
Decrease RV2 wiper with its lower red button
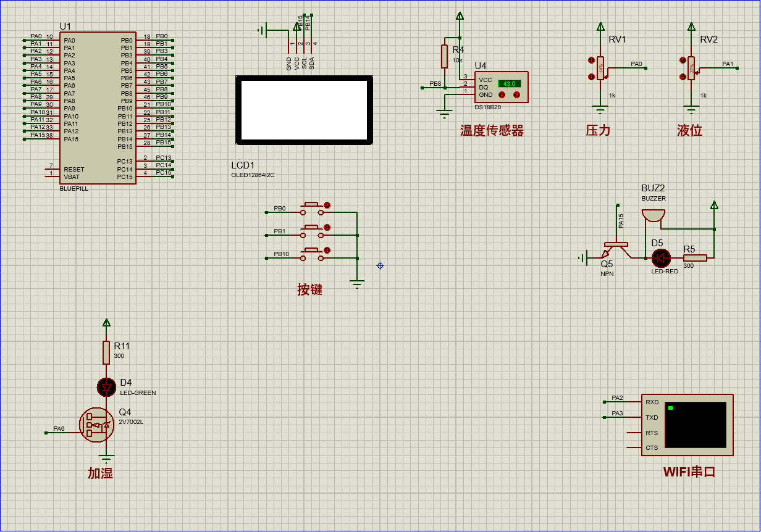pos(683,77)
